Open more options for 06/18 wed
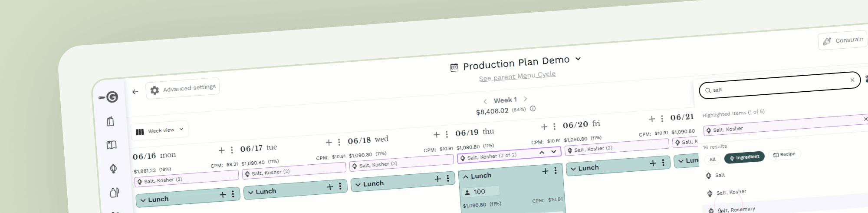Image resolution: width=868 pixels, height=213 pixels. pos(447,134)
